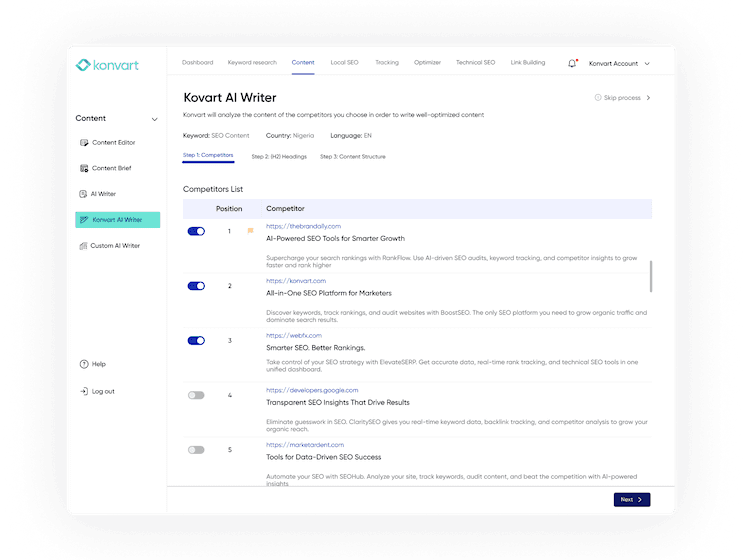Image resolution: width=743 pixels, height=560 pixels.
Task: Click the Next button
Action: [632, 500]
